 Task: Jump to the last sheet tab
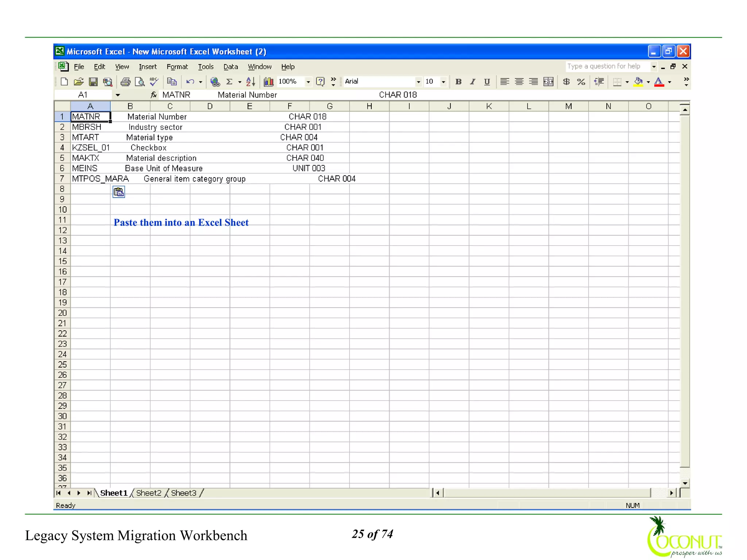(89, 493)
